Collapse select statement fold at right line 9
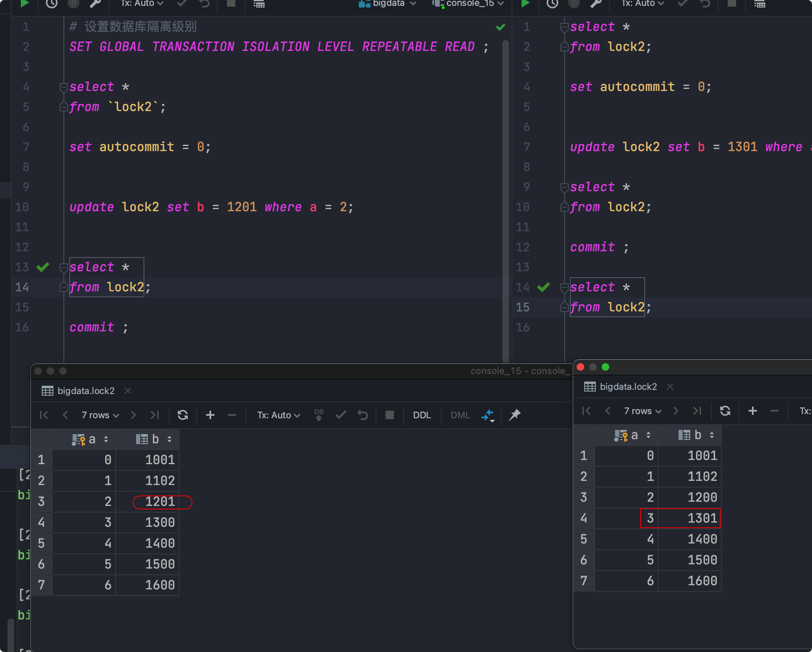 [564, 187]
